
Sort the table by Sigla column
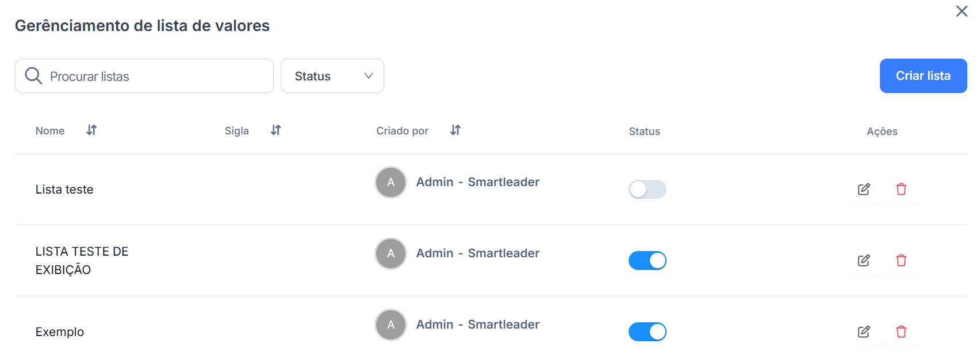click(276, 130)
